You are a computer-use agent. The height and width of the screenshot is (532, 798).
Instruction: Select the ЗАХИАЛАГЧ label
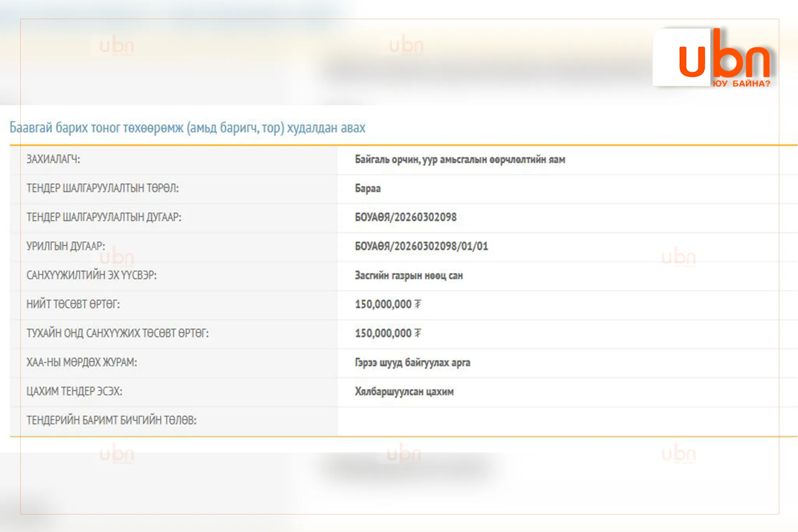53,159
